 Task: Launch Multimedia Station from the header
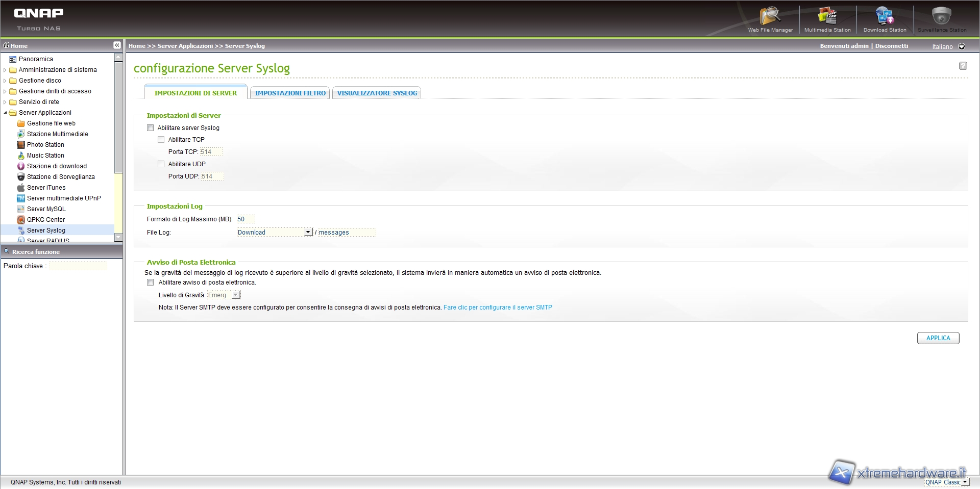click(x=827, y=17)
